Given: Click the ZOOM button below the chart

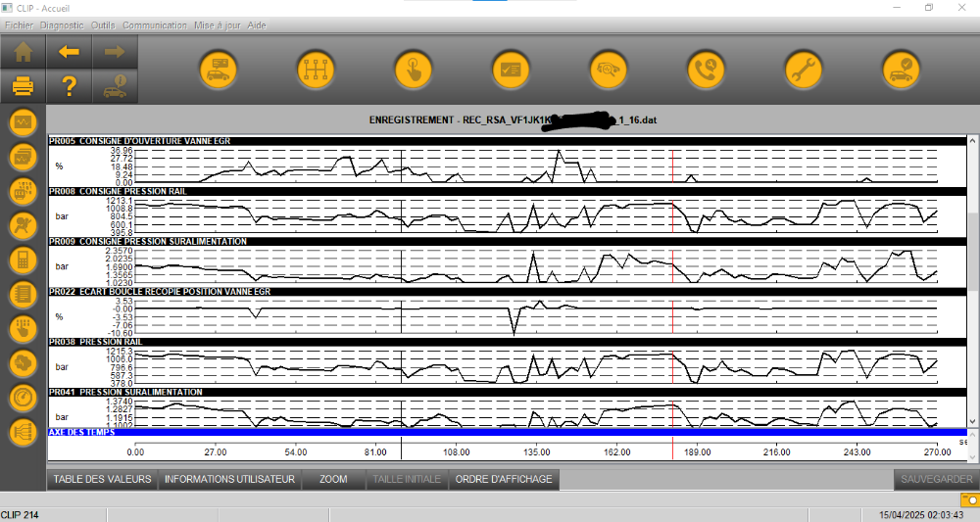Looking at the screenshot, I should [x=333, y=479].
